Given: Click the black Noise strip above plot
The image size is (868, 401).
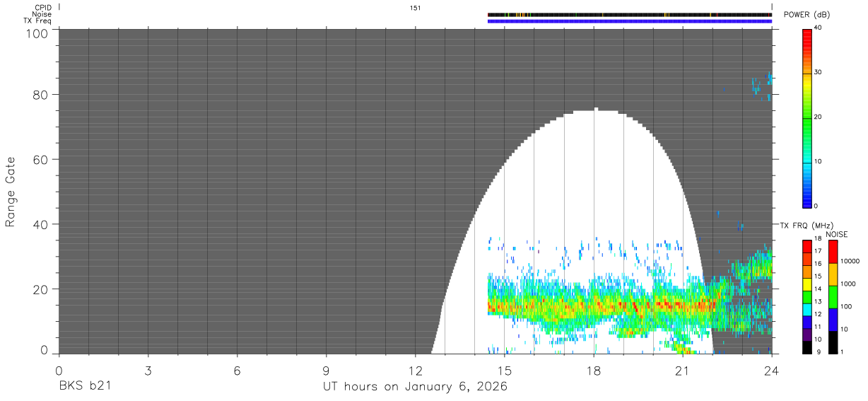Looking at the screenshot, I should click(630, 14).
